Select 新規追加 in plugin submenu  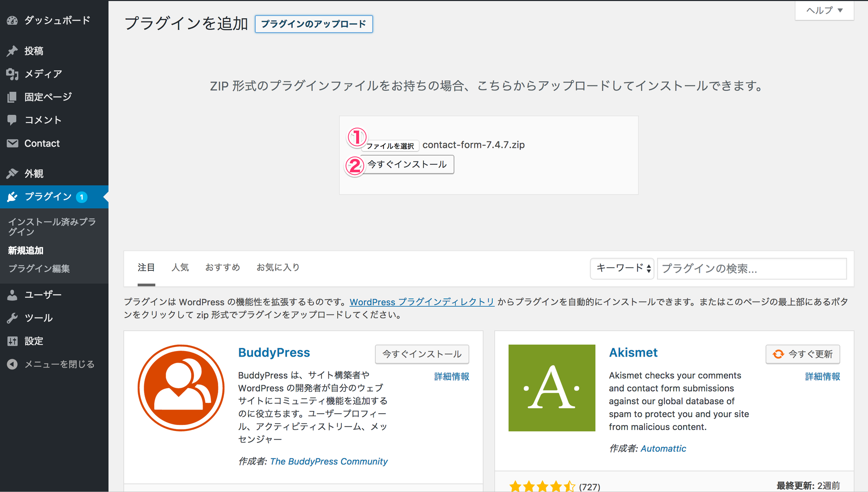[26, 251]
